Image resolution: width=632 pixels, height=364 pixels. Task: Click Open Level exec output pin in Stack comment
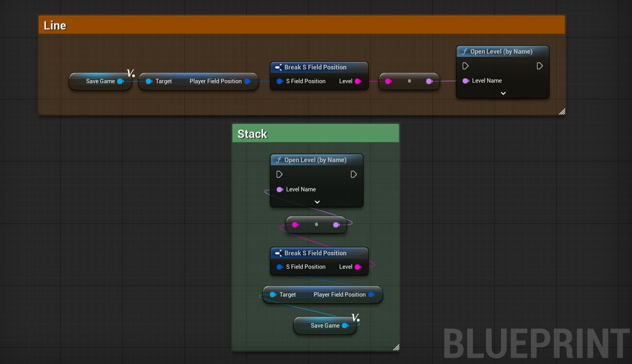click(x=354, y=174)
